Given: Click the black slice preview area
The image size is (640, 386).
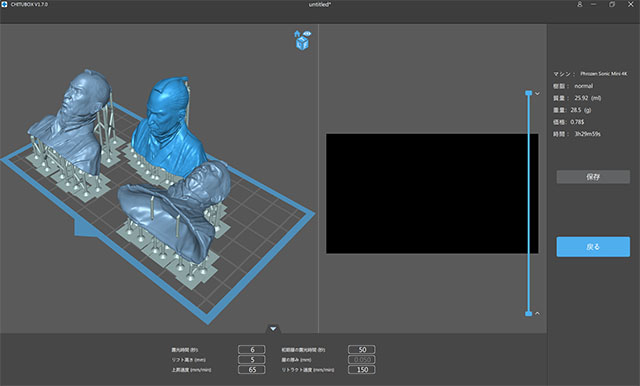Looking at the screenshot, I should tap(432, 193).
